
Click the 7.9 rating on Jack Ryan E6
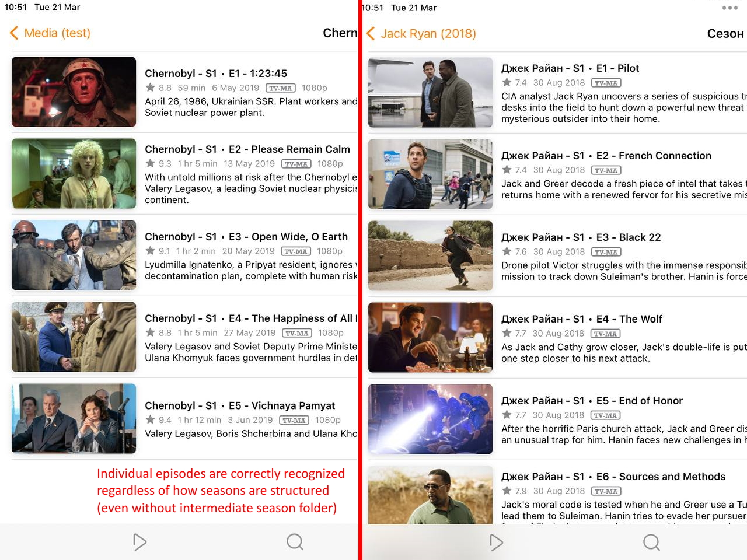click(x=521, y=491)
